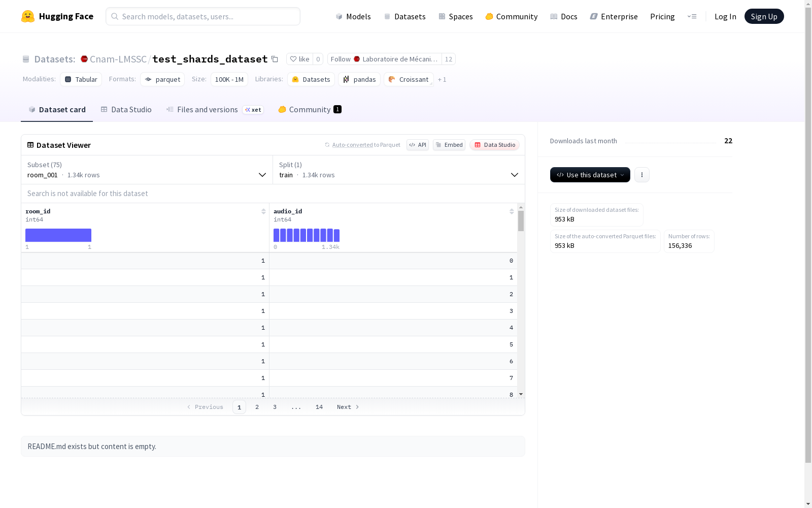This screenshot has height=508, width=812.
Task: Click the audio_id cell with value 5
Action: [393, 344]
